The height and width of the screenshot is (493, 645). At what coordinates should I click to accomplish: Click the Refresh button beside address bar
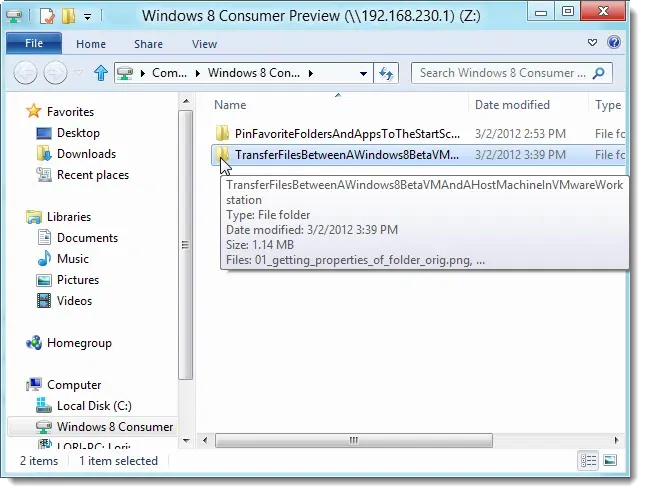pos(385,74)
